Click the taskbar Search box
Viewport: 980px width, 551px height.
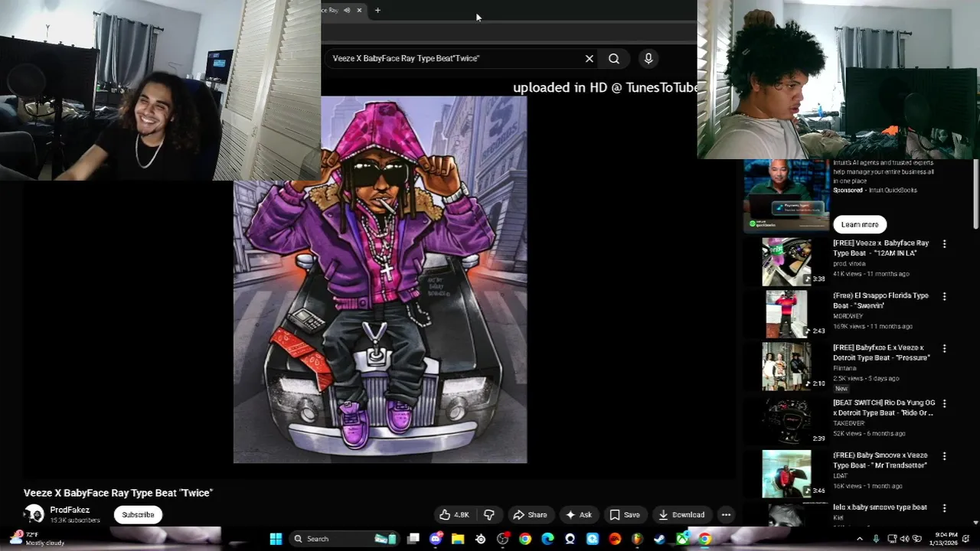pyautogui.click(x=344, y=539)
